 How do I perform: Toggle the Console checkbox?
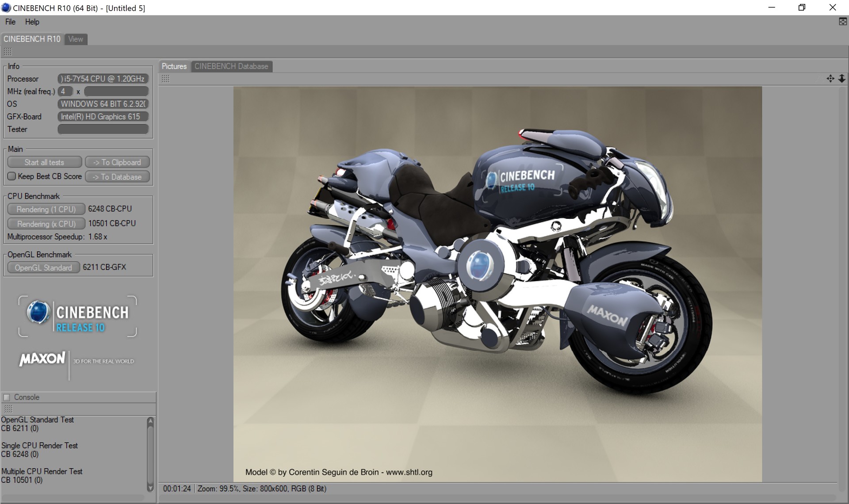tap(7, 397)
